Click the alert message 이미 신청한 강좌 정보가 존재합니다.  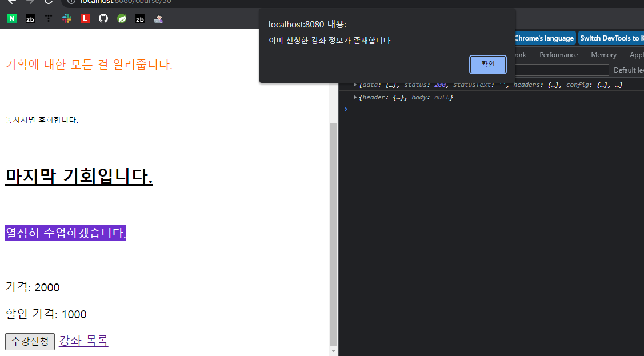coord(330,41)
